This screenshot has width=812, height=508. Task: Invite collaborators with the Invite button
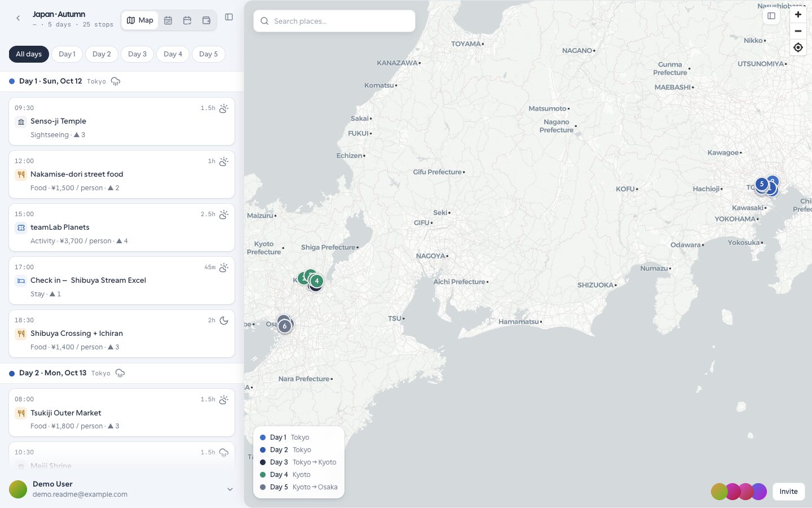[x=788, y=492]
